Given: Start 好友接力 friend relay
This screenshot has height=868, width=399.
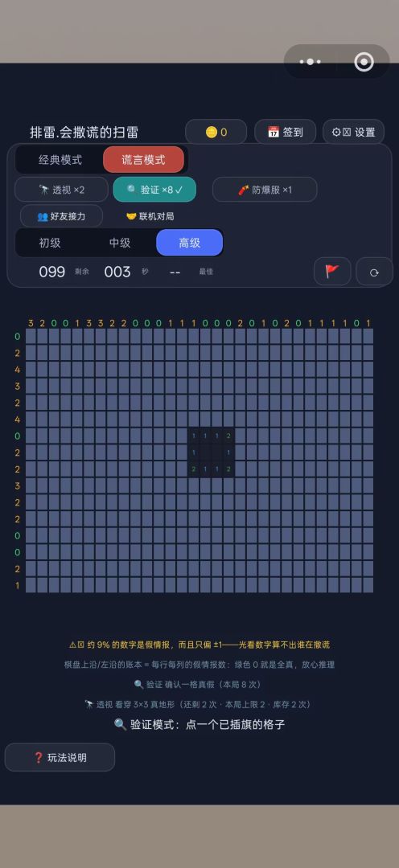Looking at the screenshot, I should click(61, 216).
